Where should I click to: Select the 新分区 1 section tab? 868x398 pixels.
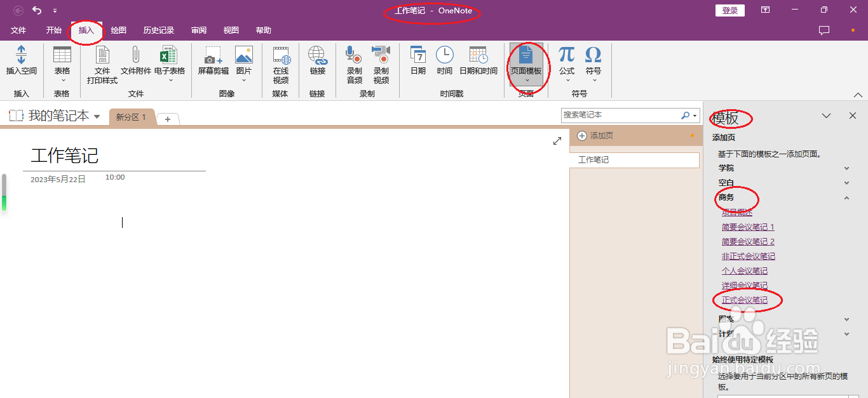click(x=131, y=117)
